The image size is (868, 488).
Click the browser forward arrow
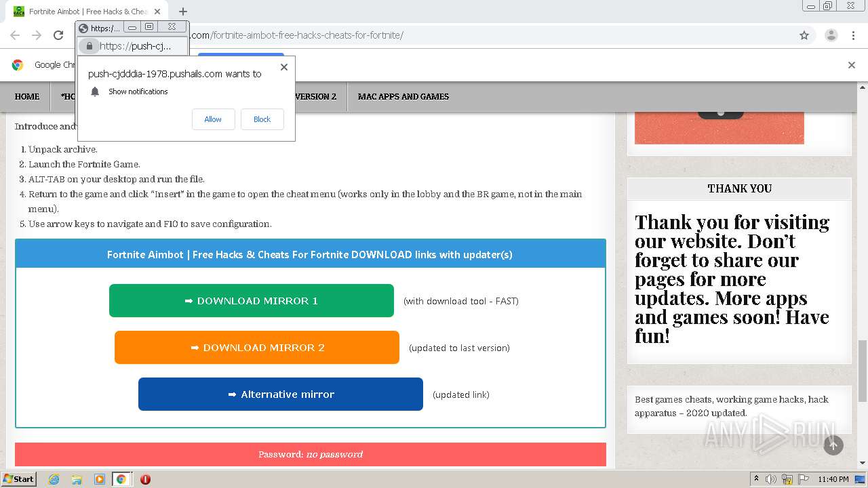pos(37,35)
